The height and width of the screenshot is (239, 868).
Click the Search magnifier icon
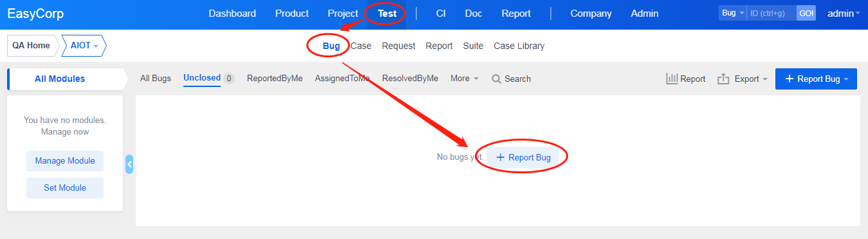pos(497,79)
